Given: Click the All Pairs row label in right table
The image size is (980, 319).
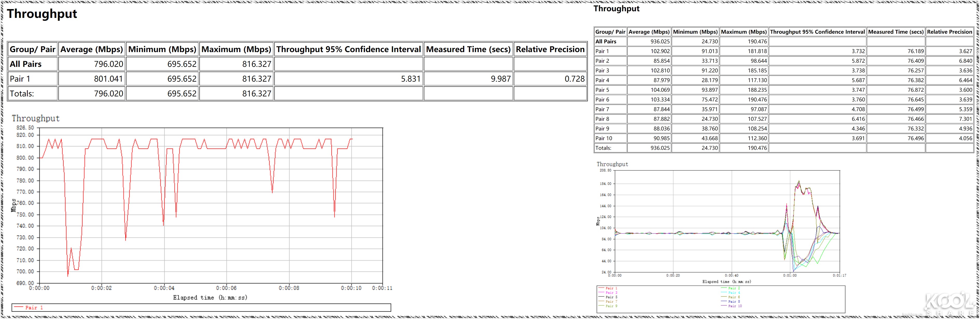Looking at the screenshot, I should coord(606,41).
